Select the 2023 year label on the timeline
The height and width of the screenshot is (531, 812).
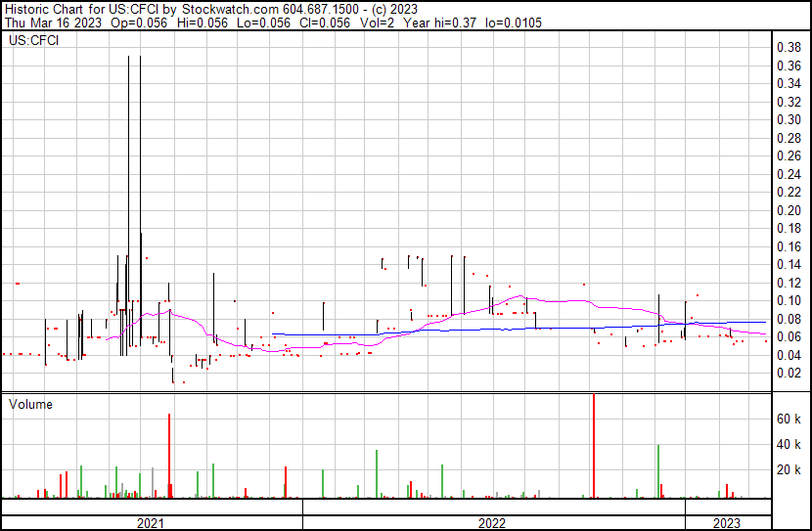727,523
